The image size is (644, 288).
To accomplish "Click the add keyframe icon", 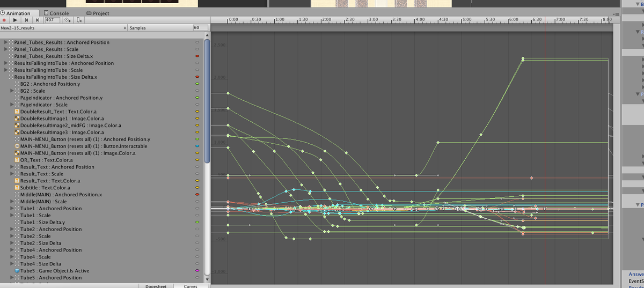I will pyautogui.click(x=68, y=20).
